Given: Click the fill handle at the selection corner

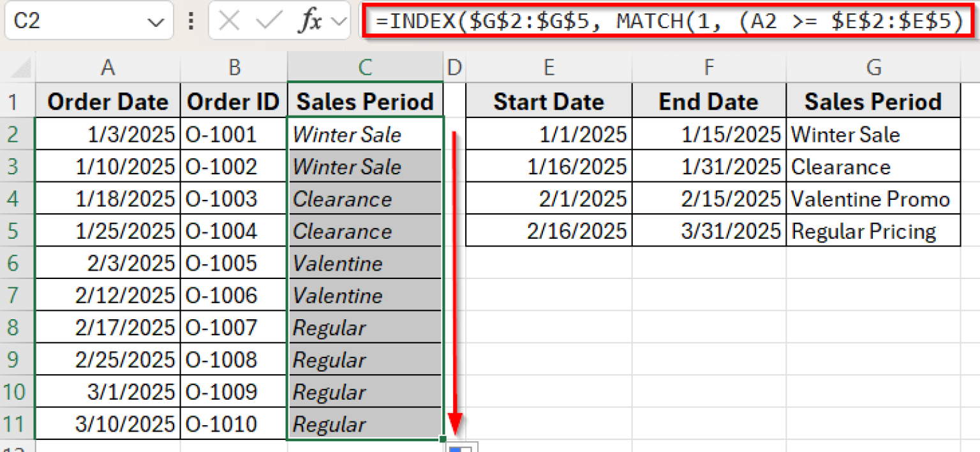Looking at the screenshot, I should pos(443,439).
